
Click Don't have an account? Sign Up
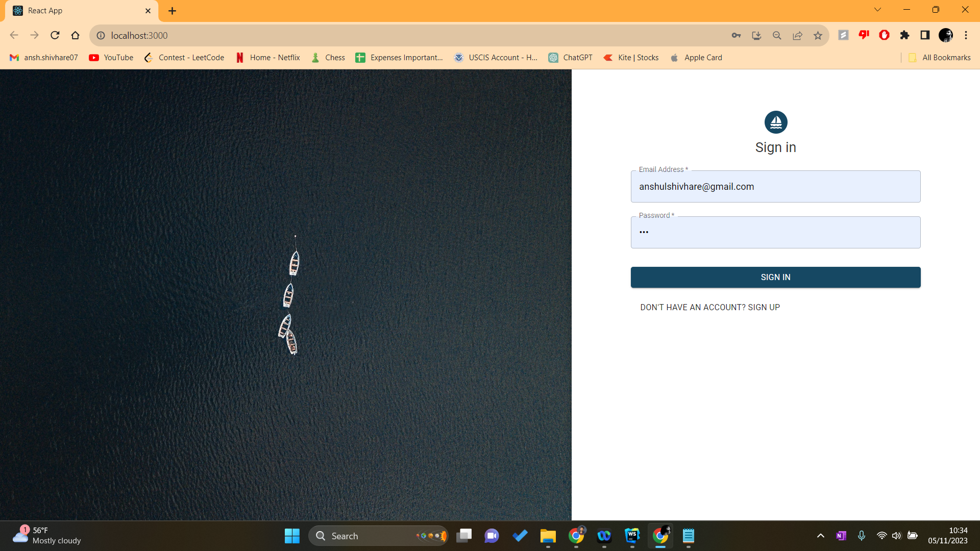pos(710,307)
